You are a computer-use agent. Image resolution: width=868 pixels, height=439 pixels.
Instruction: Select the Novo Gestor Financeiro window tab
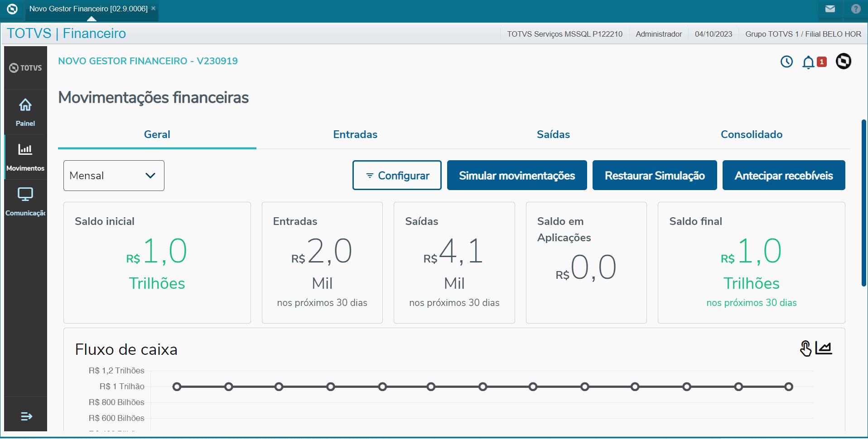tap(88, 9)
